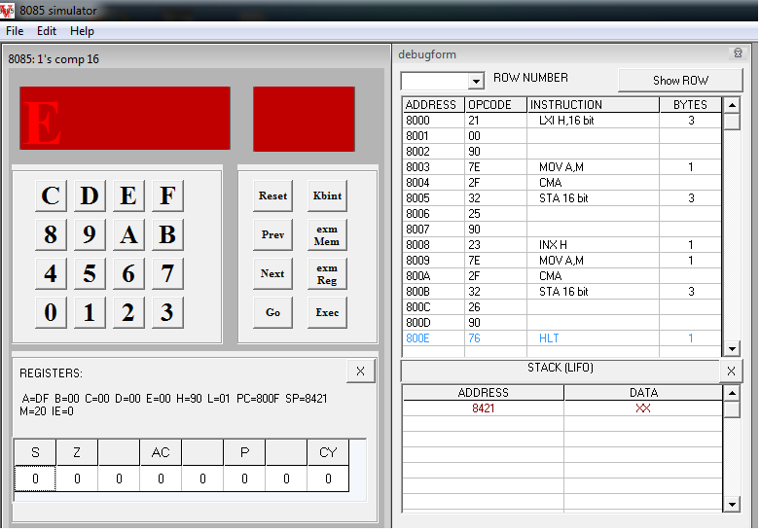Select the CMA row at address 8004
Viewport: 760px width, 532px height.
pyautogui.click(x=562, y=183)
